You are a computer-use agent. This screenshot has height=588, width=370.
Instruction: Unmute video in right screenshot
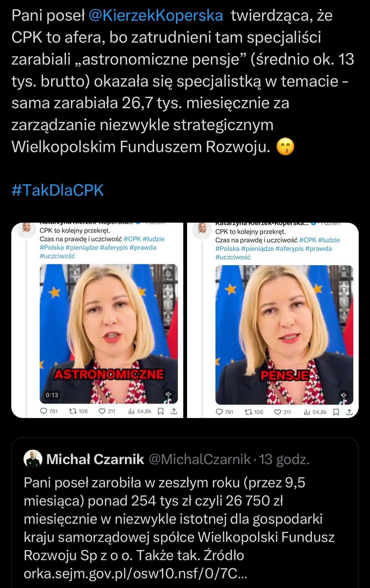point(344,395)
